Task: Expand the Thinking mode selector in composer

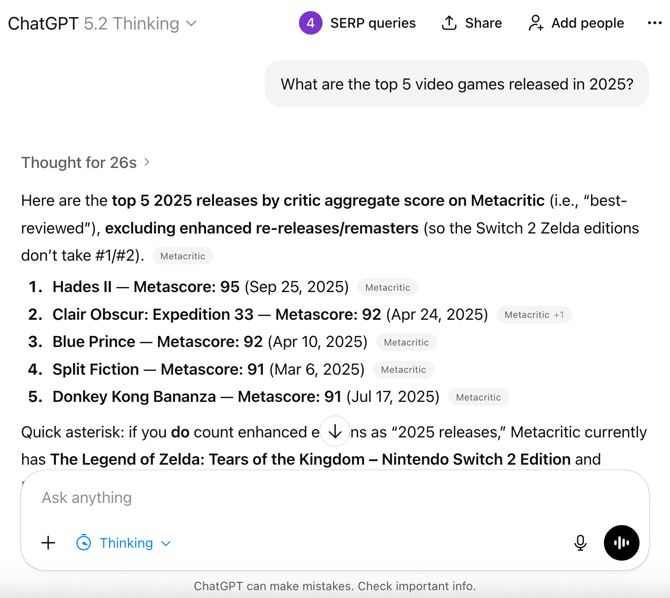Action: coord(124,543)
